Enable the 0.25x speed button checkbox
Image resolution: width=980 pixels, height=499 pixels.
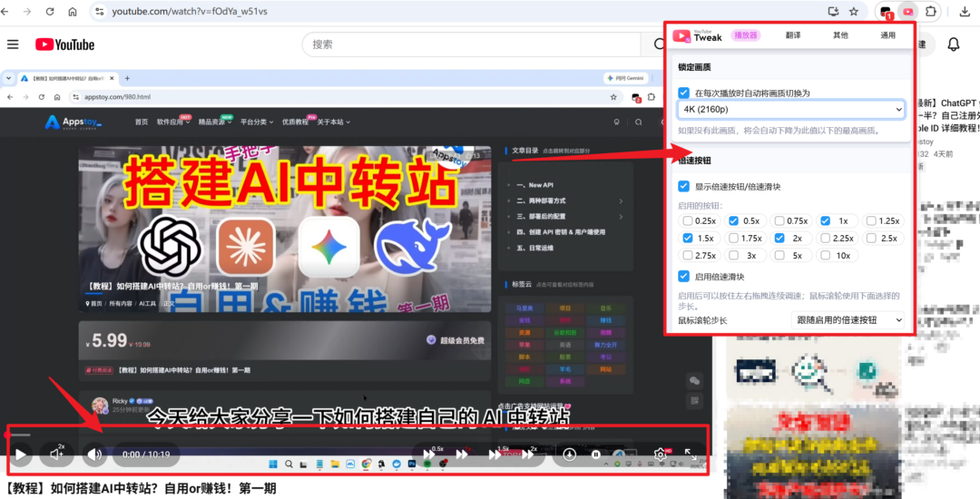coord(688,220)
